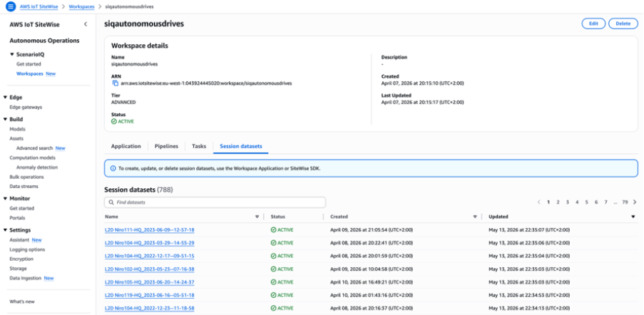
Task: Copy the workspace ARN
Action: point(116,83)
